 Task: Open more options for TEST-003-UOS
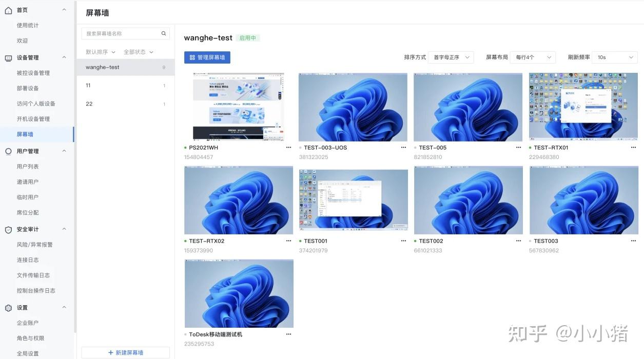(404, 148)
